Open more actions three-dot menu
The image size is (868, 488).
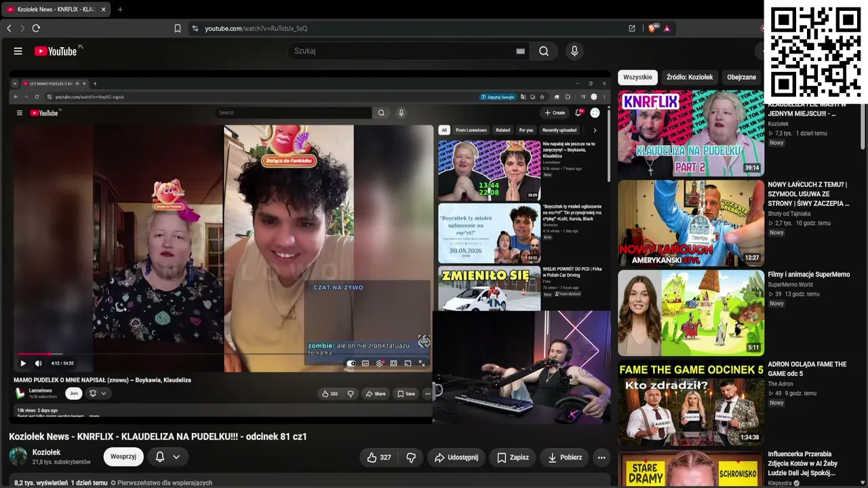(x=601, y=457)
